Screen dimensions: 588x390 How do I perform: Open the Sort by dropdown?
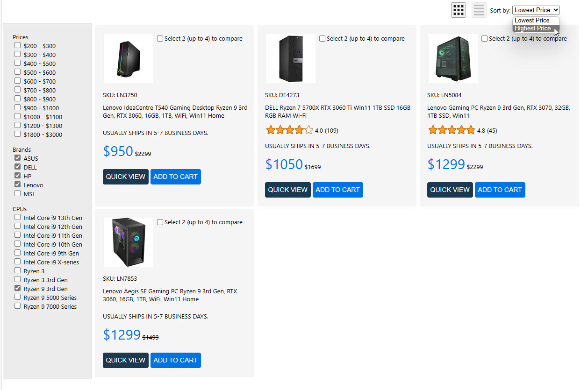536,10
